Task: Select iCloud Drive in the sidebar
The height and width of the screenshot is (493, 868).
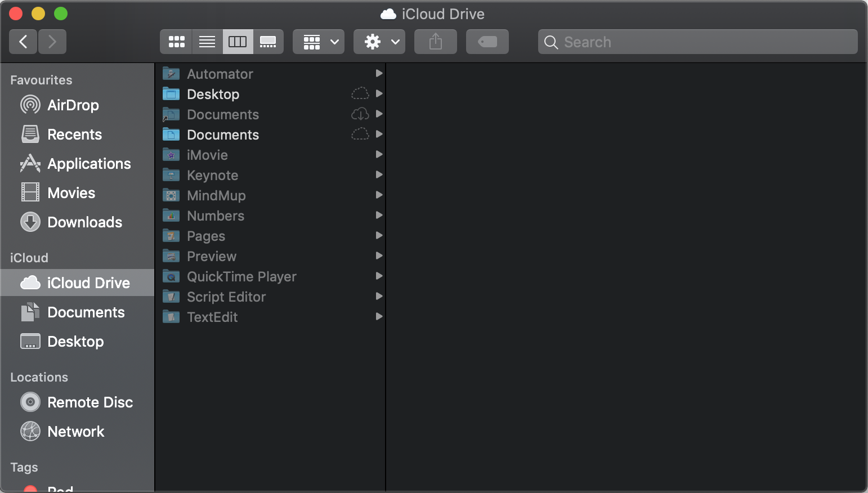Action: tap(77, 283)
